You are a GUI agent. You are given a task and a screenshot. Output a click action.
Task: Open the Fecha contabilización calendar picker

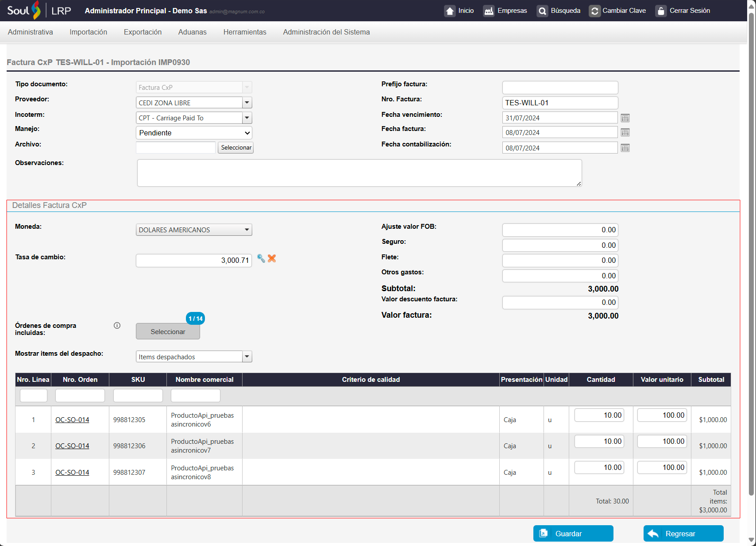(625, 148)
